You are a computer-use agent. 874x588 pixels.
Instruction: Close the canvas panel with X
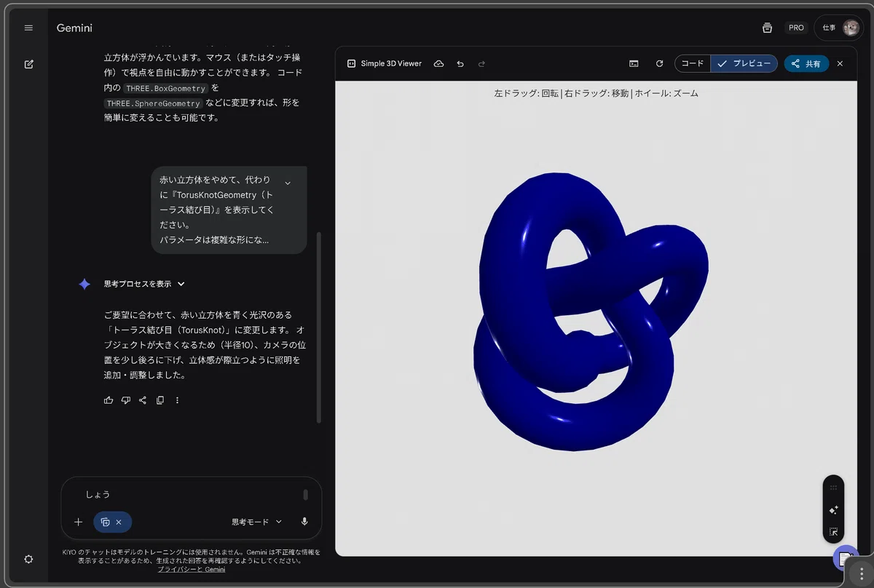click(840, 63)
